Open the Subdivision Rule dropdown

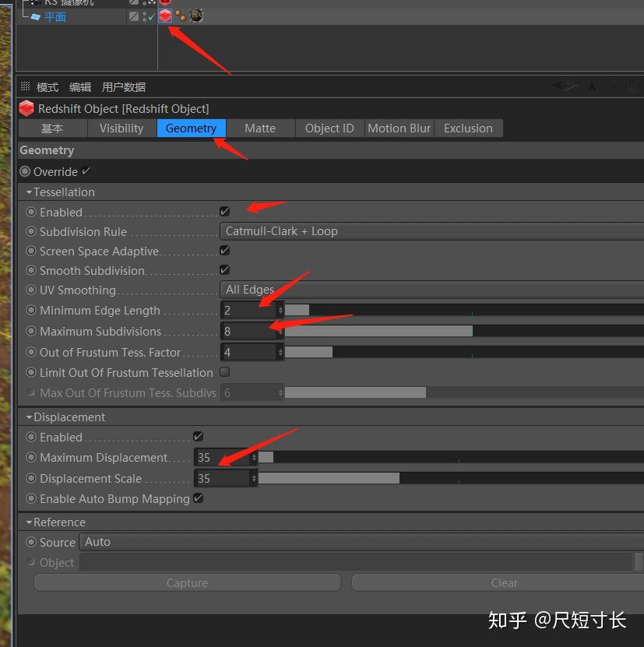pos(350,230)
